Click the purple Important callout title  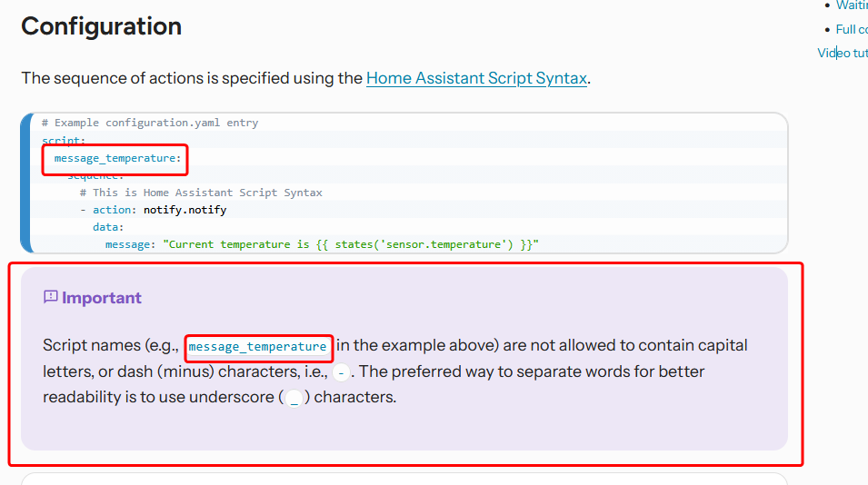(x=102, y=298)
